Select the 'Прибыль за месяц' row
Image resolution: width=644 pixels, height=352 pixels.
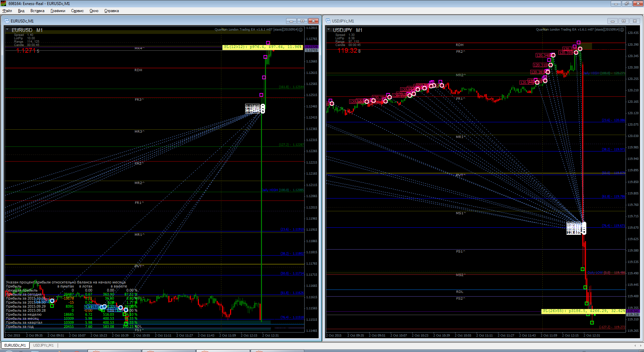[72, 318]
